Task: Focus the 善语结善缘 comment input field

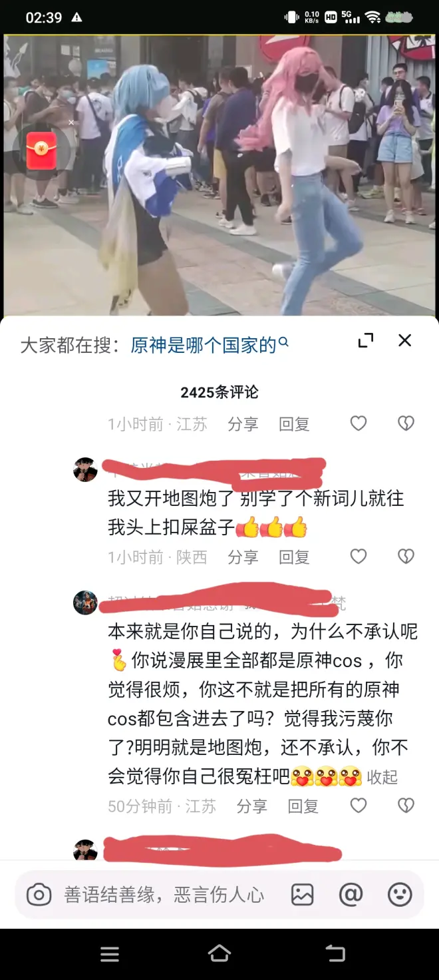Action: pyautogui.click(x=164, y=895)
